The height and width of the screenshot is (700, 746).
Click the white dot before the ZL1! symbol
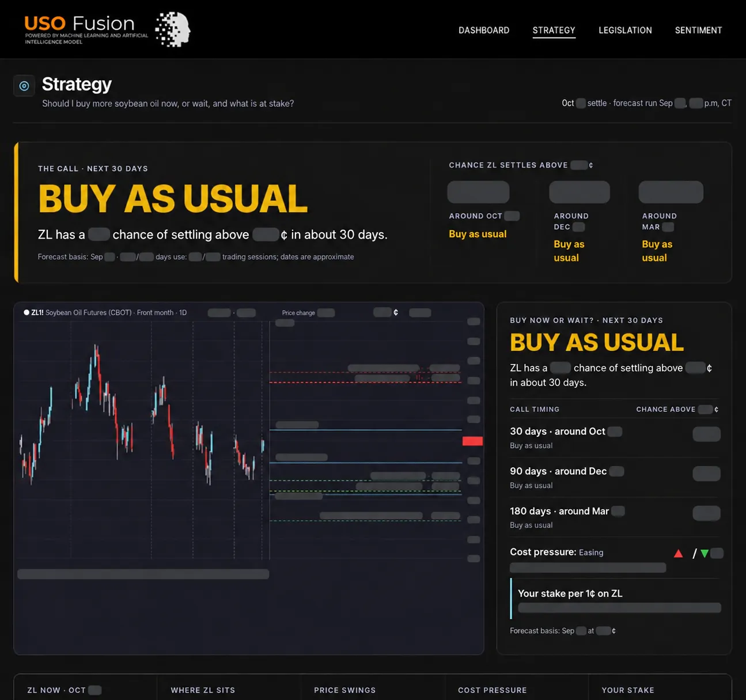coord(26,312)
